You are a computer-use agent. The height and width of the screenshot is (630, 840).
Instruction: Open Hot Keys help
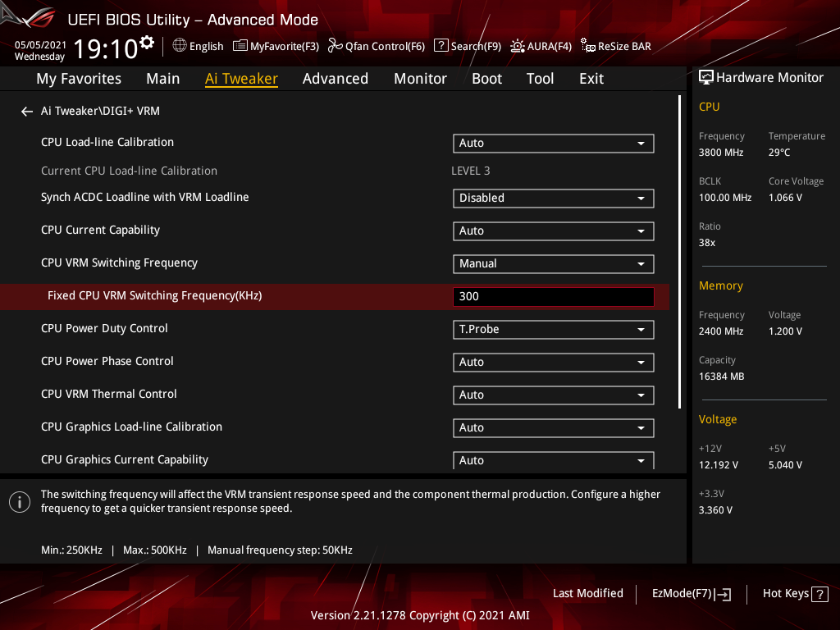(x=795, y=594)
